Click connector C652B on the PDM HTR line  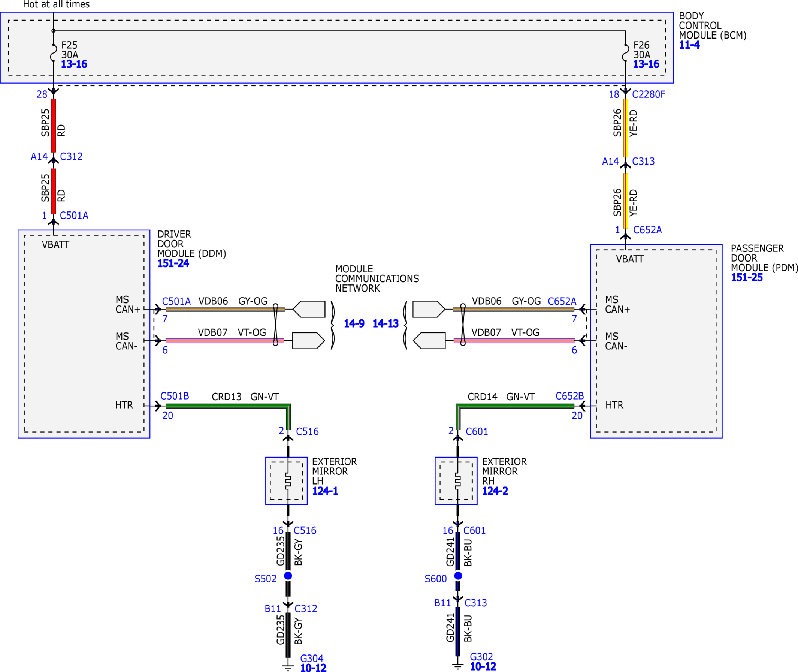point(569,396)
